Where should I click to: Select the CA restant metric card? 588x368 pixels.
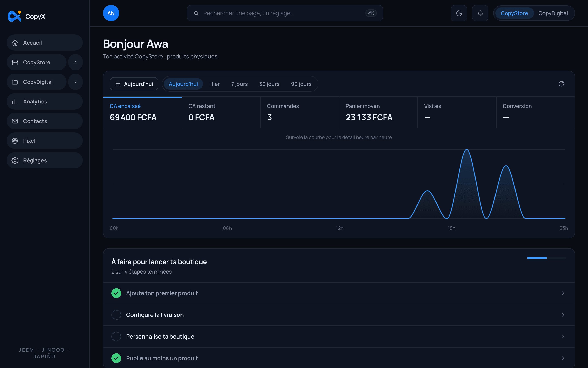pyautogui.click(x=221, y=113)
